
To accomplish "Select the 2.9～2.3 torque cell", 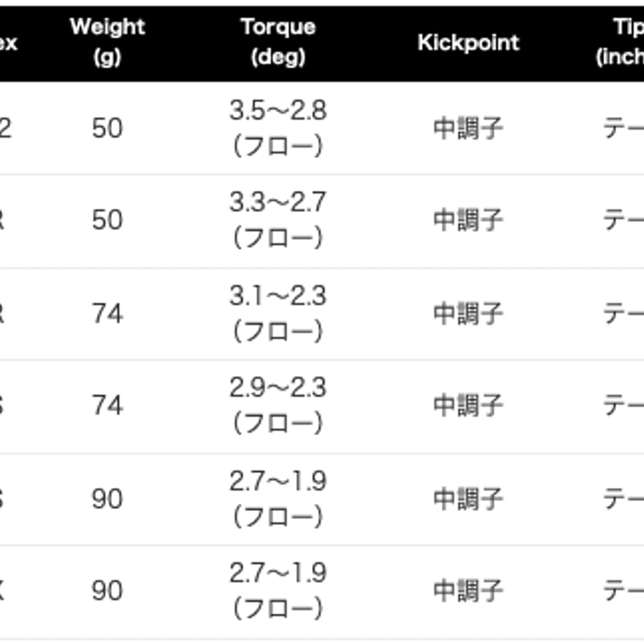I will [278, 406].
